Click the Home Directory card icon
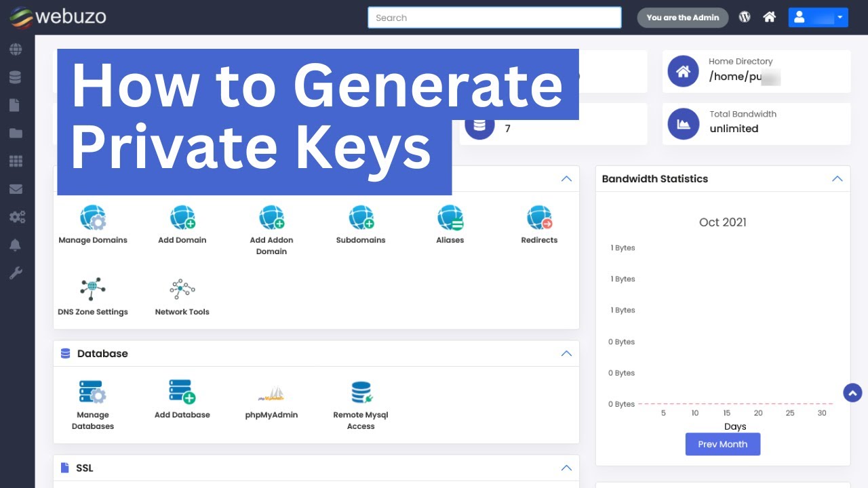 pyautogui.click(x=683, y=71)
